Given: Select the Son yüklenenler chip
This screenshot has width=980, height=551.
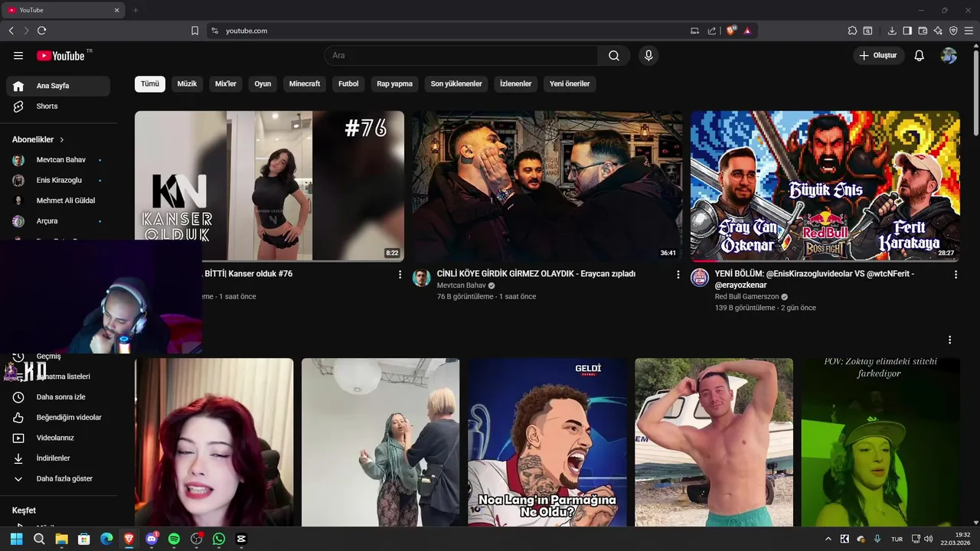Looking at the screenshot, I should (x=456, y=84).
